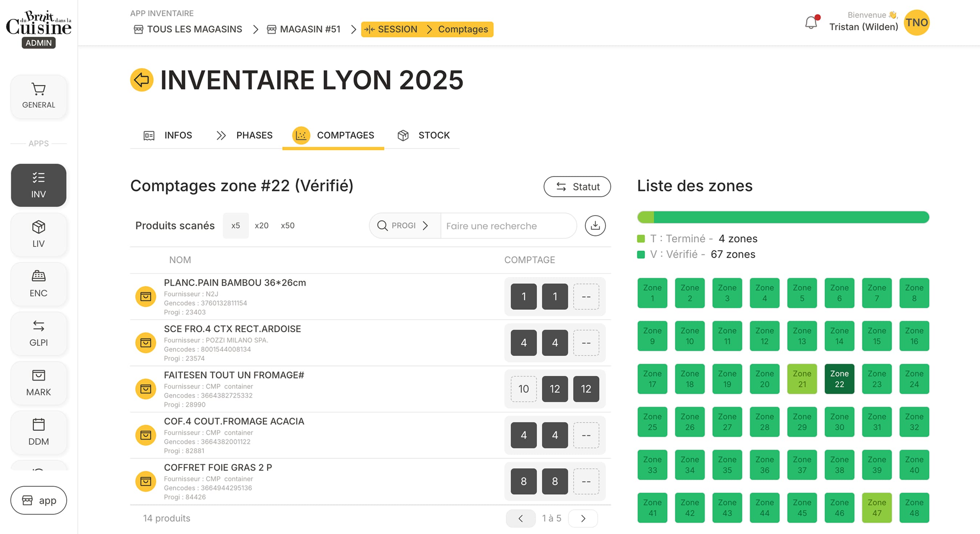
Task: Select x20 products per page
Action: [261, 226]
